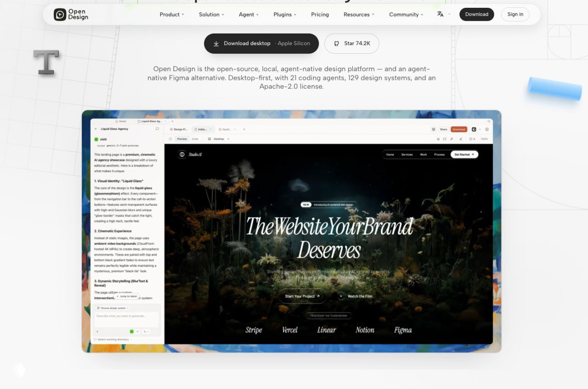588x389 pixels.
Task: Click the orange Download button in the app preview
Action: [x=459, y=130]
